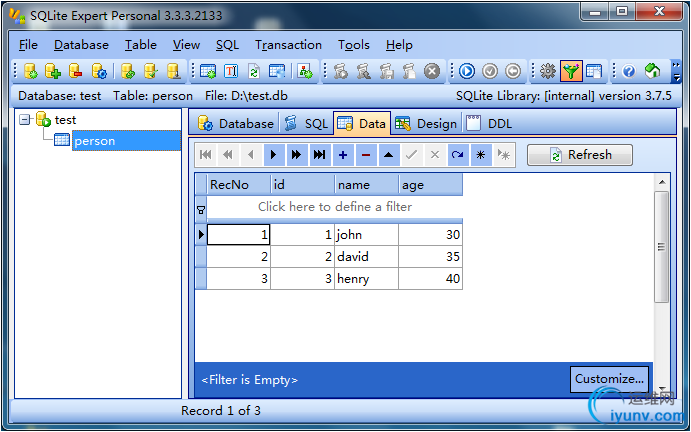Select the cell containing john
691x432 pixels.
tap(366, 235)
